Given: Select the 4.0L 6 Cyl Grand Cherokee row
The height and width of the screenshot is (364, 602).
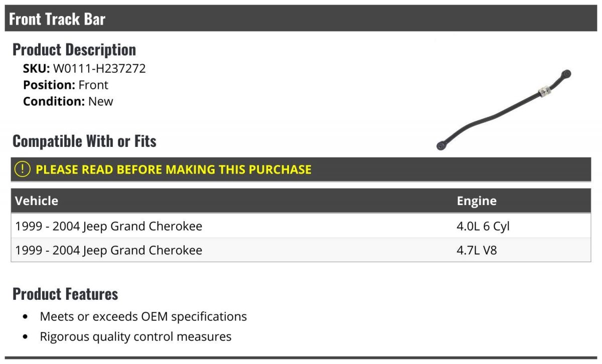Looking at the screenshot, I should tap(301, 226).
